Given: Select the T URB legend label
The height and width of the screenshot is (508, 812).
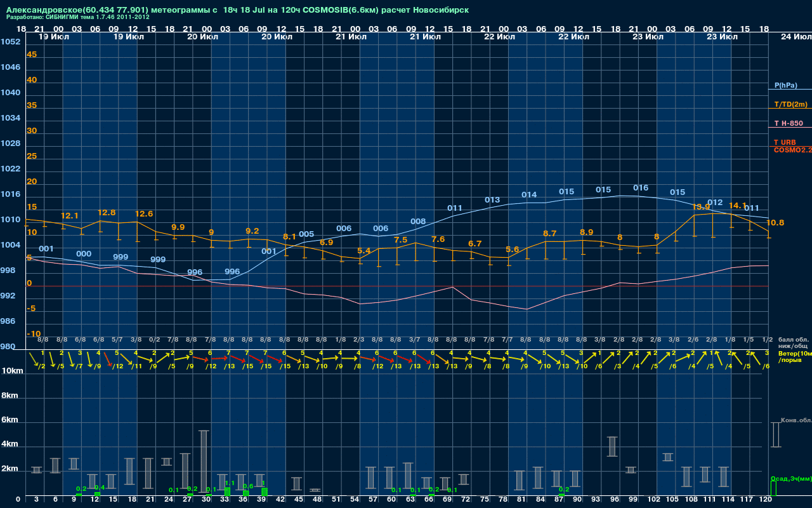Looking at the screenshot, I should click(785, 142).
